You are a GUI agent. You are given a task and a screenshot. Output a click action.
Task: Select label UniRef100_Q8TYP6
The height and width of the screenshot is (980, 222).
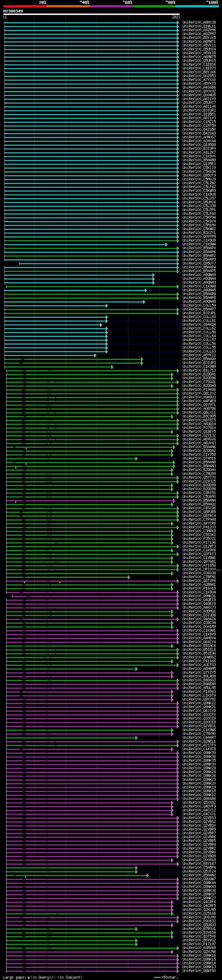pos(199,581)
